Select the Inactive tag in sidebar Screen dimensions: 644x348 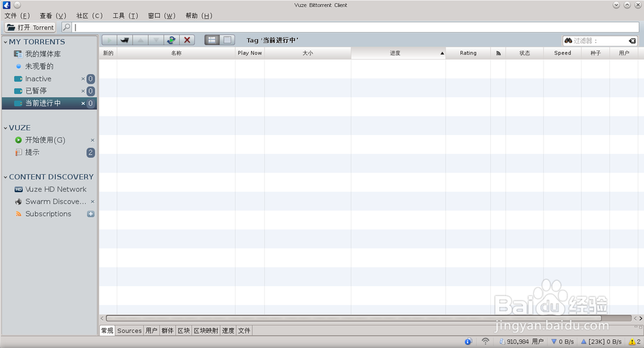tap(38, 78)
